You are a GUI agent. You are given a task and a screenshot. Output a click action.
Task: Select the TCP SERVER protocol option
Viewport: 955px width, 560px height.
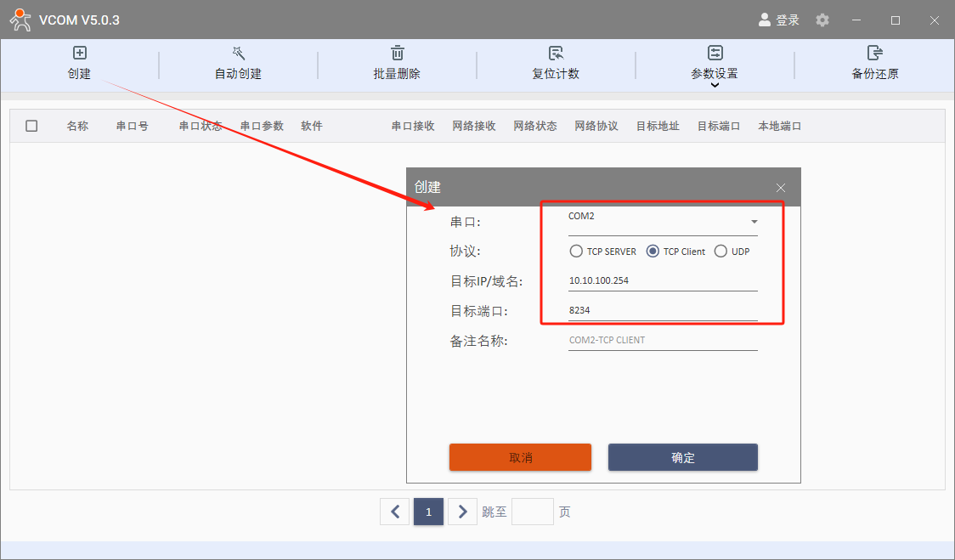pyautogui.click(x=575, y=252)
